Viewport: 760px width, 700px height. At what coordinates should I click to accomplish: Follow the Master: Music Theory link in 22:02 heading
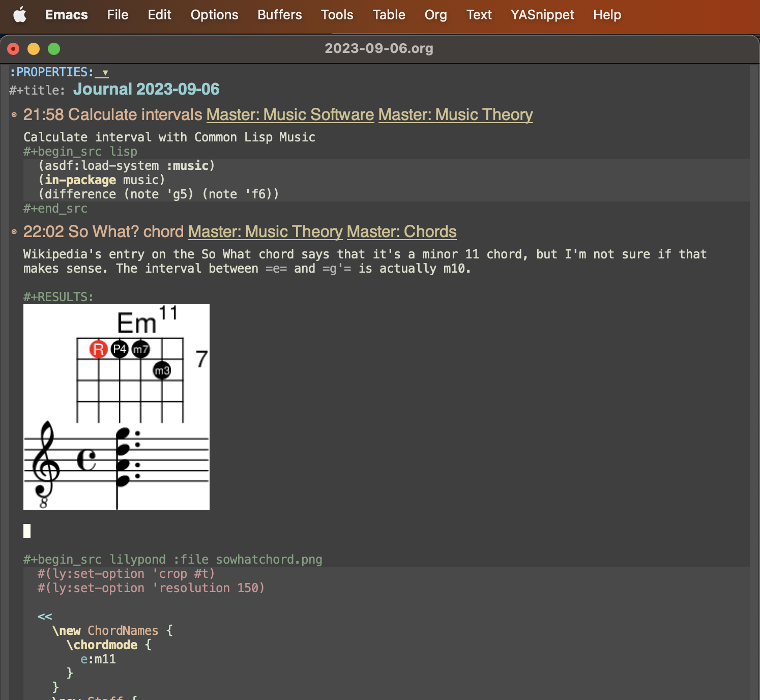click(265, 232)
